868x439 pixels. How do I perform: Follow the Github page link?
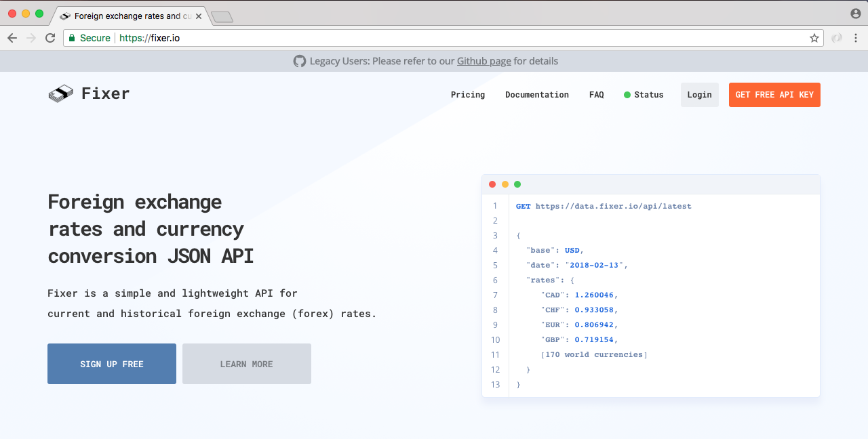tap(484, 61)
